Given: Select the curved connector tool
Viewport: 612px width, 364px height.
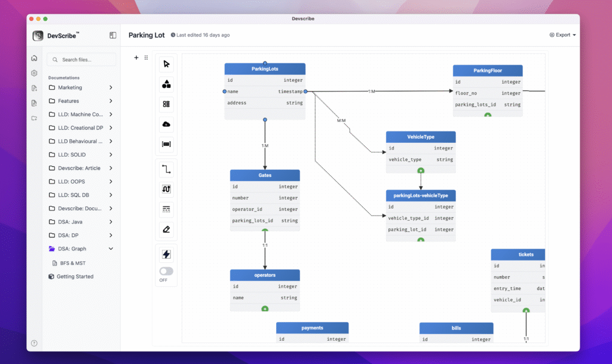Looking at the screenshot, I should point(166,189).
